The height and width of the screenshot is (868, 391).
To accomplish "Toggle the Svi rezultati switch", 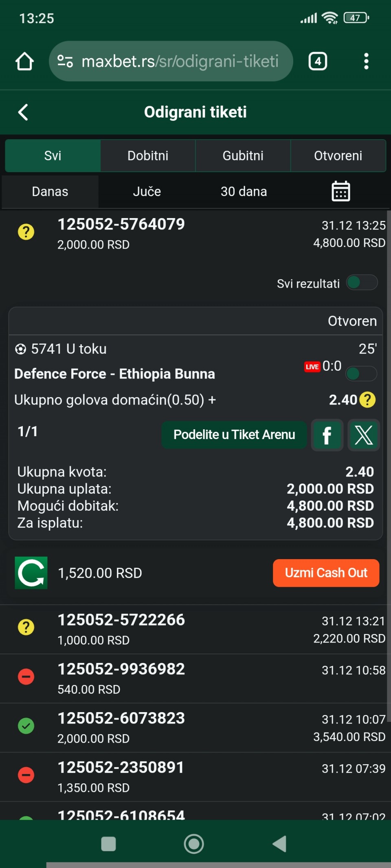I will coord(362,283).
